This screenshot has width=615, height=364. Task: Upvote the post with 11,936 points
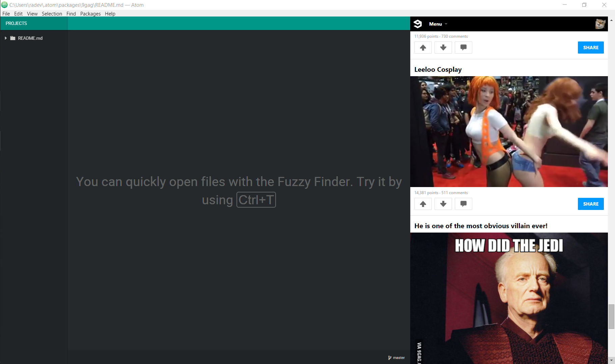(x=423, y=48)
